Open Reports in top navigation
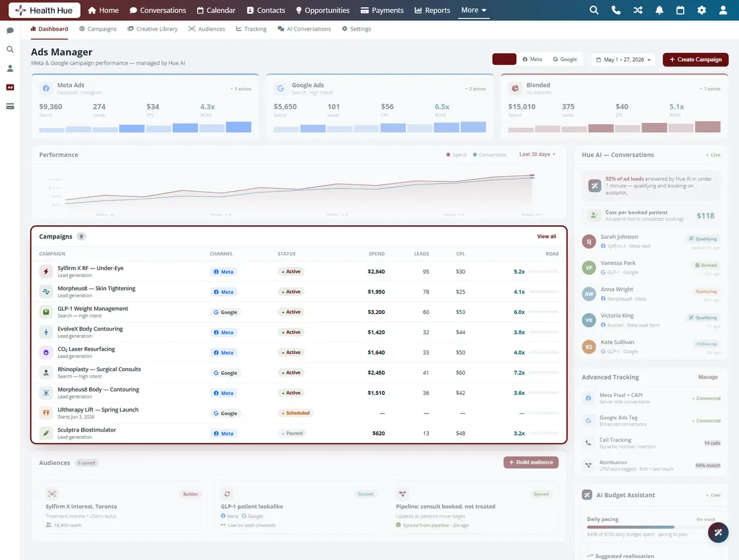The width and height of the screenshot is (739, 560). pos(432,10)
